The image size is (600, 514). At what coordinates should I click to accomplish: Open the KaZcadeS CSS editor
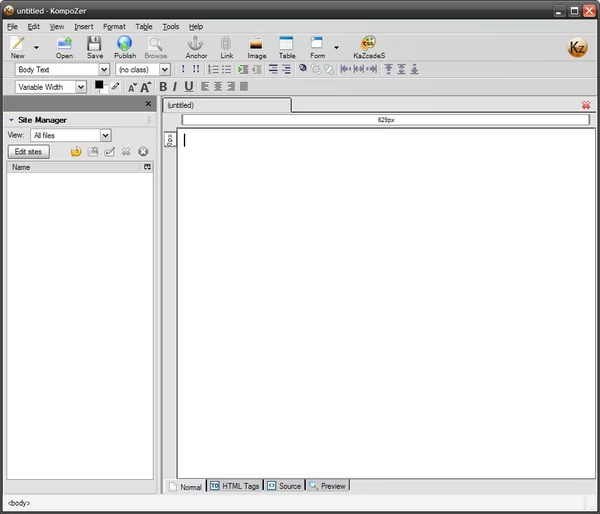point(368,43)
